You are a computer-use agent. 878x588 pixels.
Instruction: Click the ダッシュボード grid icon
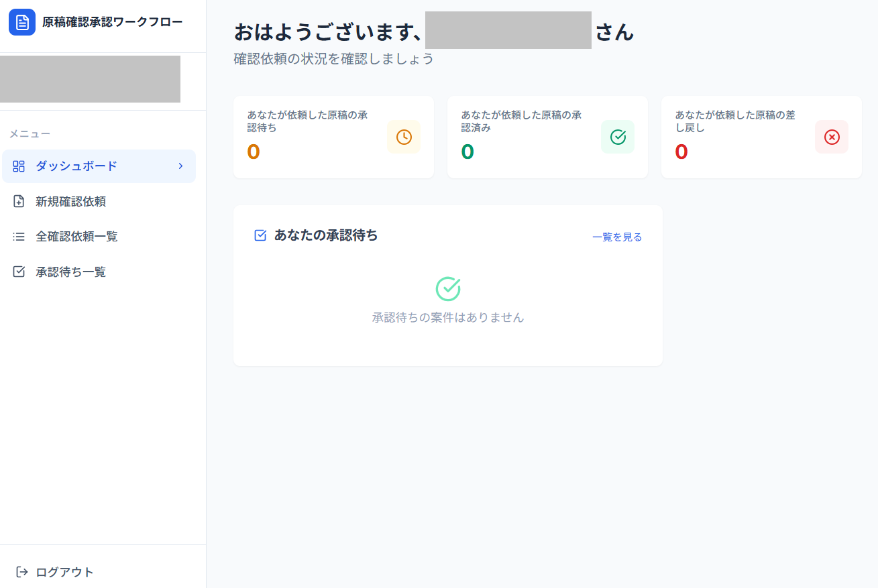(19, 166)
